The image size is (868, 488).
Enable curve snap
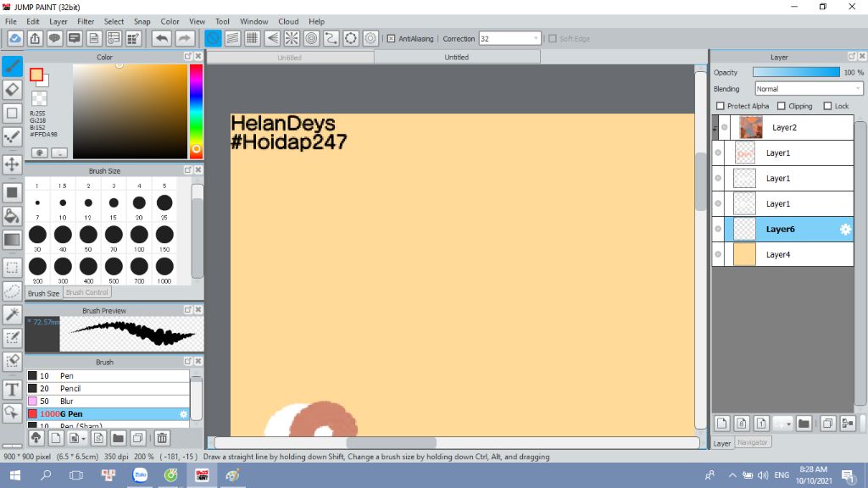331,38
